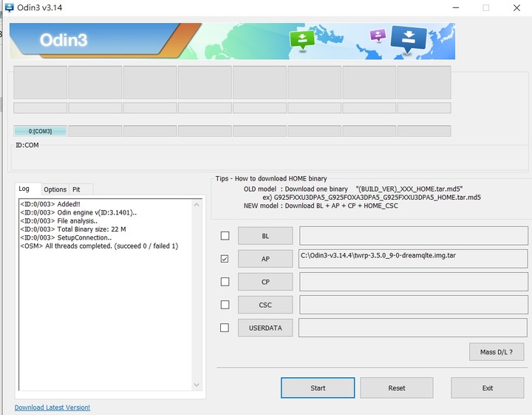The width and height of the screenshot is (532, 415).
Task: Click log scrollbar down arrow
Action: (197, 385)
